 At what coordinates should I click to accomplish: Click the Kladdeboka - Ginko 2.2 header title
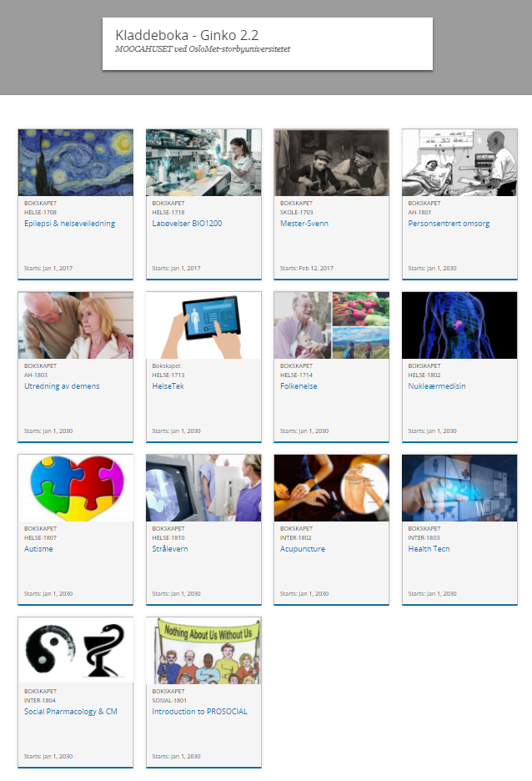click(187, 35)
